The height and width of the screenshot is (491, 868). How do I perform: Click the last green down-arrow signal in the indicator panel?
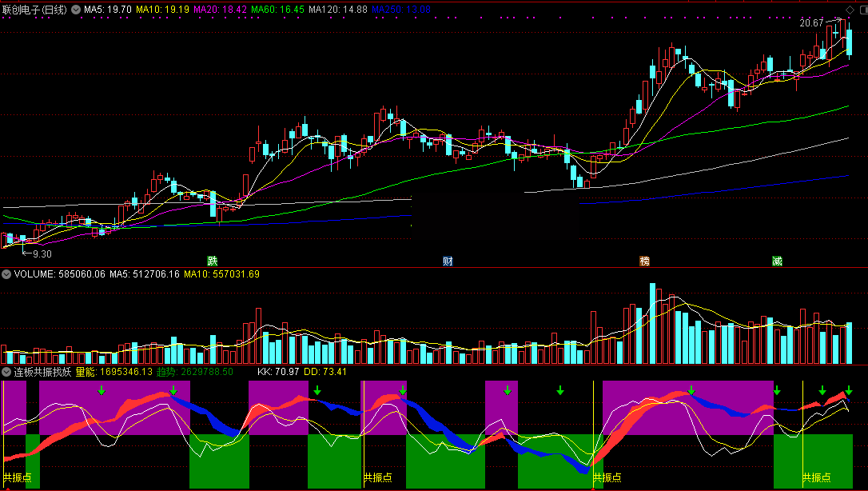pyautogui.click(x=849, y=390)
